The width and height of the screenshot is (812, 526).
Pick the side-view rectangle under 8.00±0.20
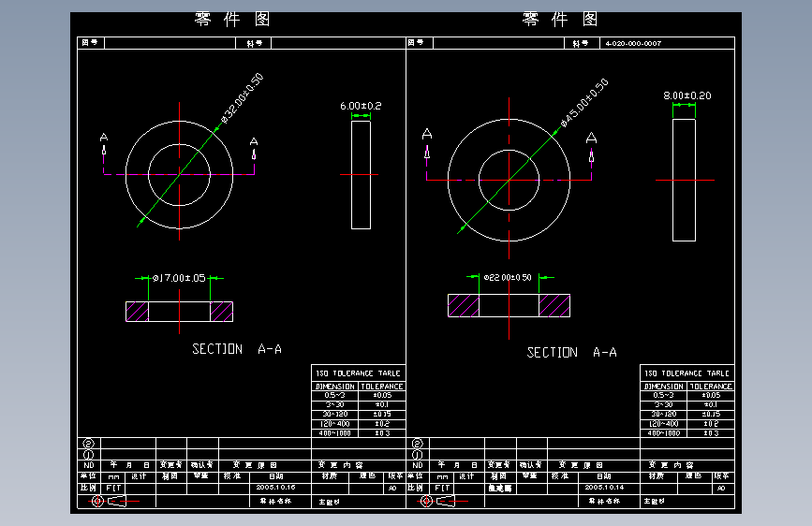coord(684,180)
